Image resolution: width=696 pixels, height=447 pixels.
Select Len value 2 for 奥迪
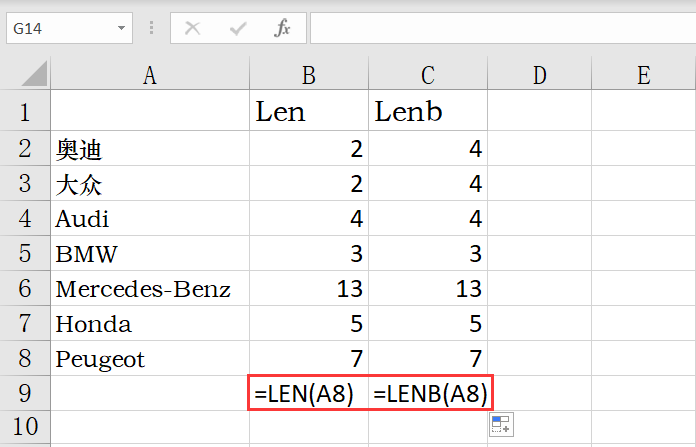309,148
